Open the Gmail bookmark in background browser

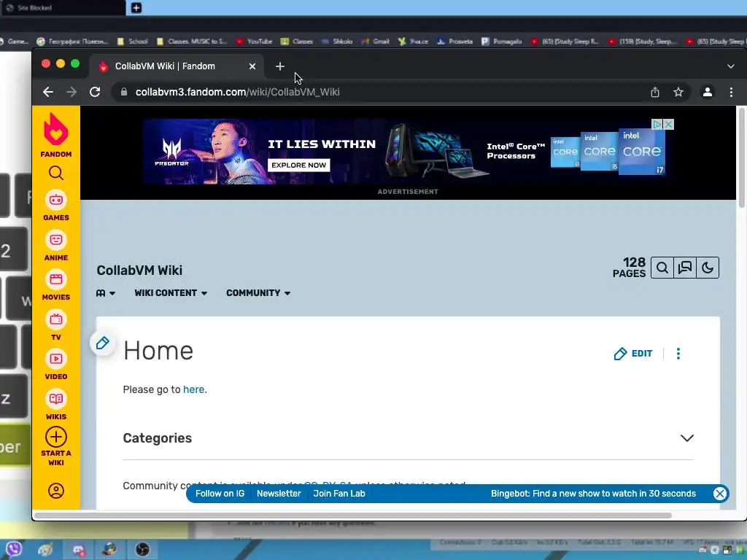coord(376,42)
